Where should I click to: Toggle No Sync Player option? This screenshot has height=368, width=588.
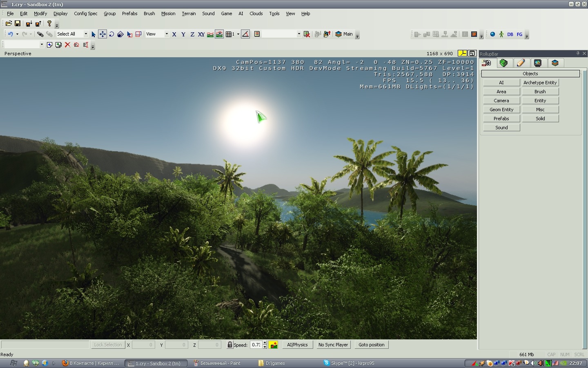333,345
